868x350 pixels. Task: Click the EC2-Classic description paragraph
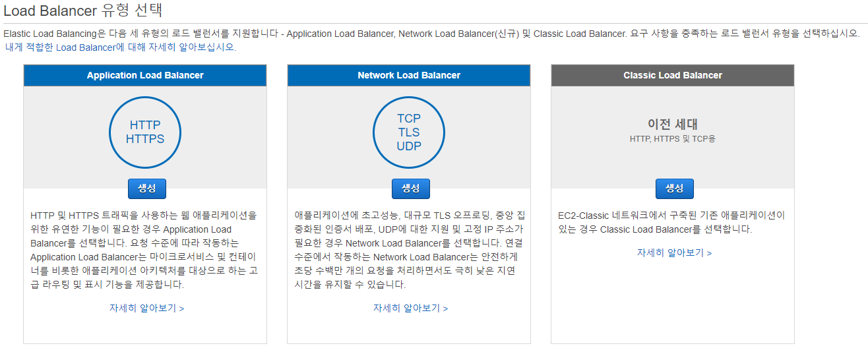point(671,222)
